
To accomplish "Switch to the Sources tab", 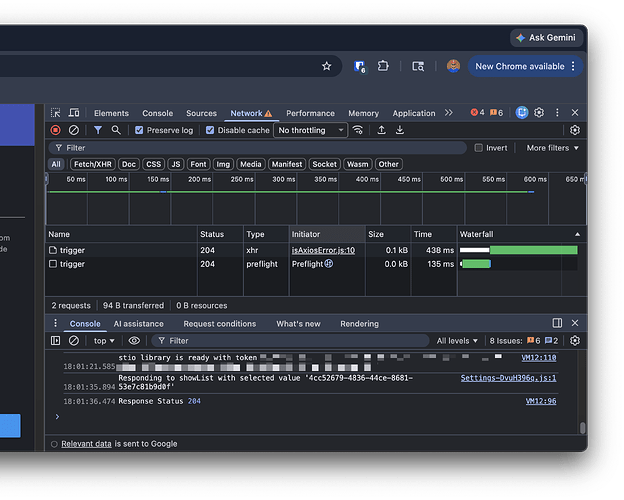I will (201, 113).
